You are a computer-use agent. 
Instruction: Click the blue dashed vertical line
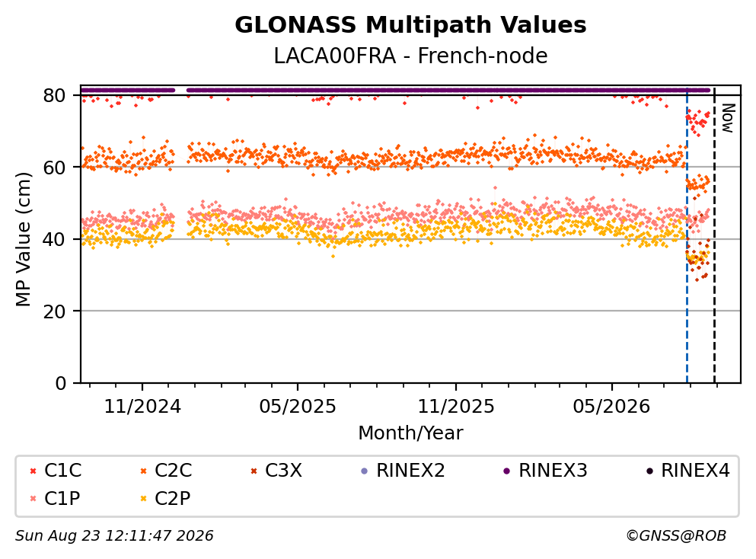(687, 236)
